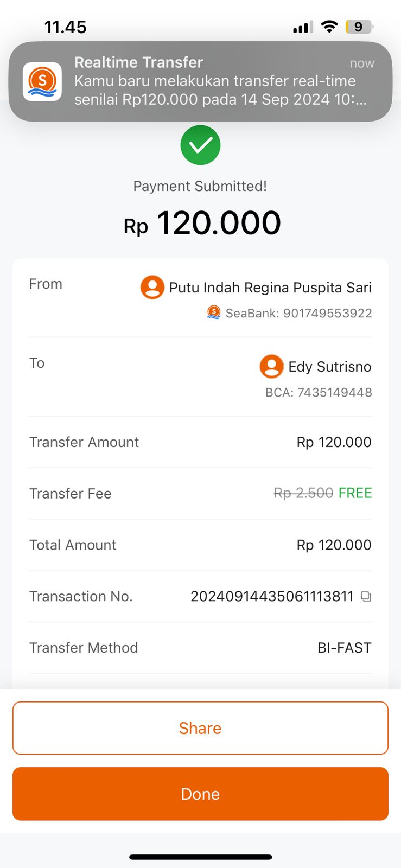The width and height of the screenshot is (401, 868).
Task: Tap the SeaBank notification app icon
Action: point(42,81)
